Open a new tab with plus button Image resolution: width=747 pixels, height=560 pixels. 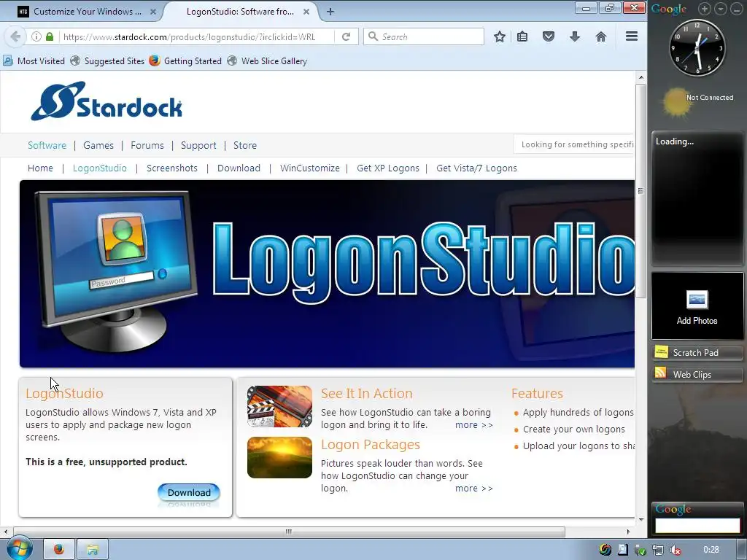click(x=330, y=12)
